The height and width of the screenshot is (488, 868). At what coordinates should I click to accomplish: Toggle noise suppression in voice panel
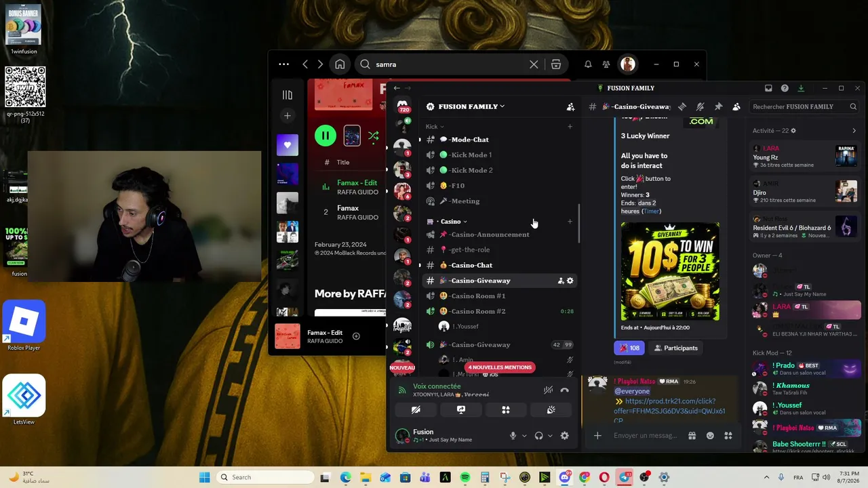pos(548,390)
